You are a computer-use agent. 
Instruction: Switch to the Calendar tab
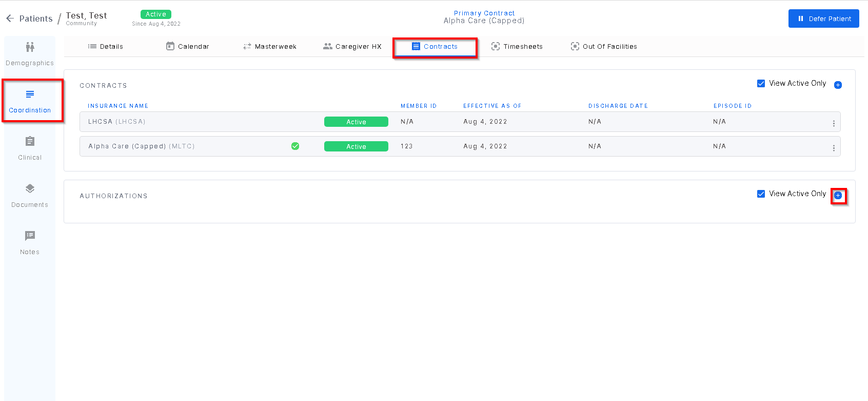pyautogui.click(x=188, y=46)
